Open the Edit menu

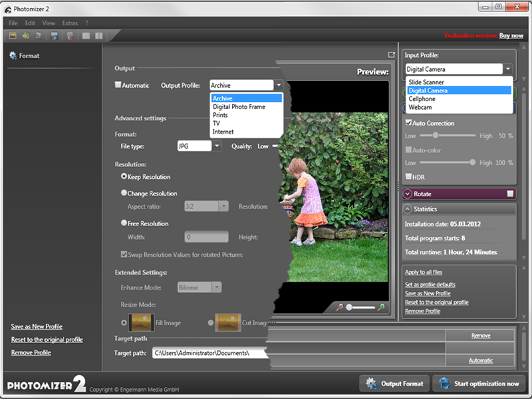(30, 23)
